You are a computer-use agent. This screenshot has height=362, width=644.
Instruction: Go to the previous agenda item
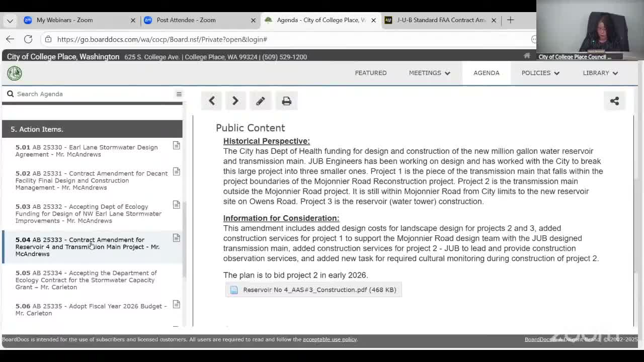212,101
